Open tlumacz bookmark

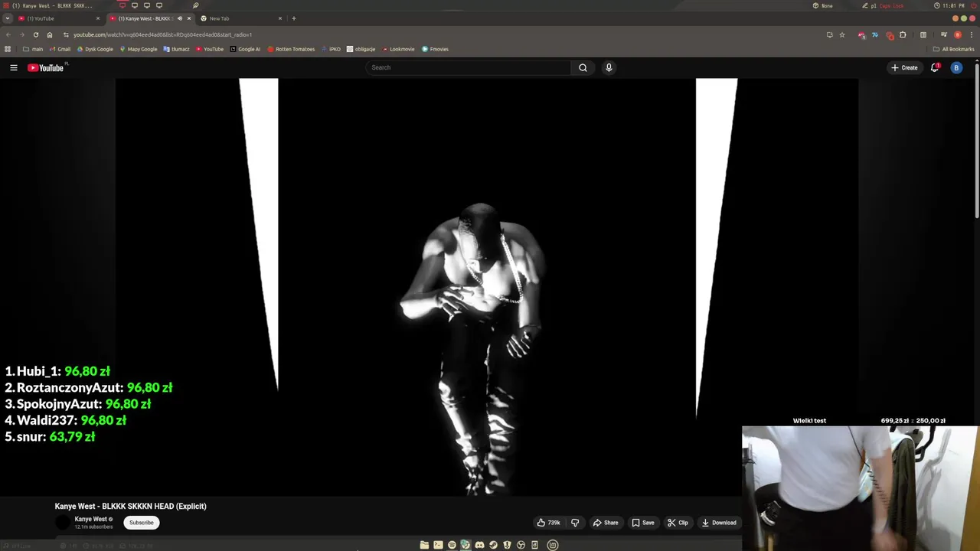pyautogui.click(x=177, y=49)
